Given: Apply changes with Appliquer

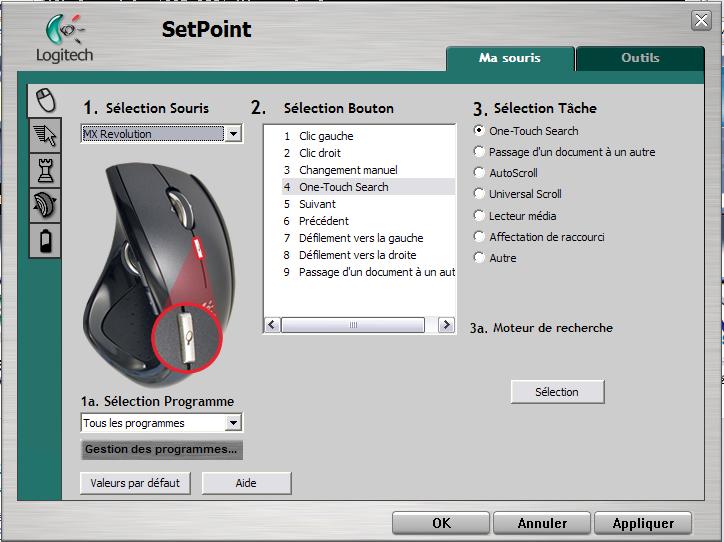Looking at the screenshot, I should click(x=643, y=523).
